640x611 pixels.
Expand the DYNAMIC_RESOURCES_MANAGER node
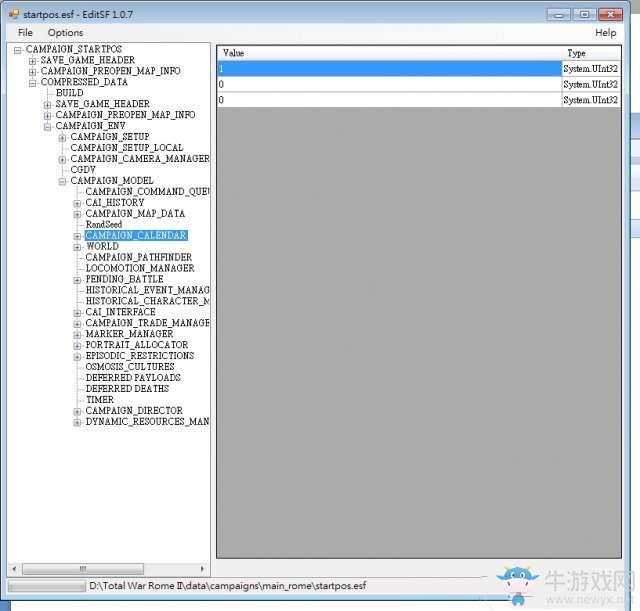point(77,422)
